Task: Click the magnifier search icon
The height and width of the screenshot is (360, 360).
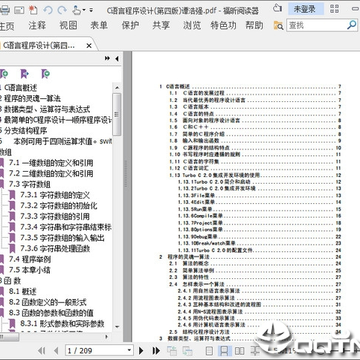Action: pyautogui.click(x=352, y=25)
